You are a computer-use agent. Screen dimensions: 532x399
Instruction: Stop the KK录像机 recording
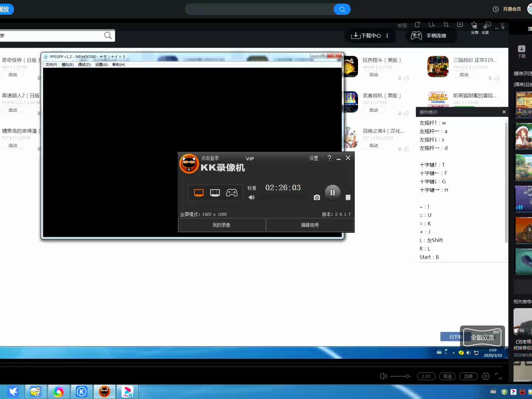click(x=348, y=197)
